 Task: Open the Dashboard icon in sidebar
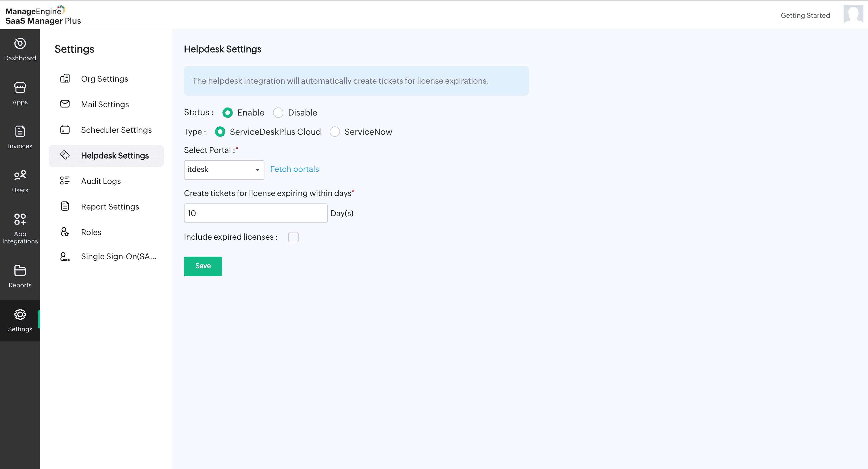[x=20, y=44]
